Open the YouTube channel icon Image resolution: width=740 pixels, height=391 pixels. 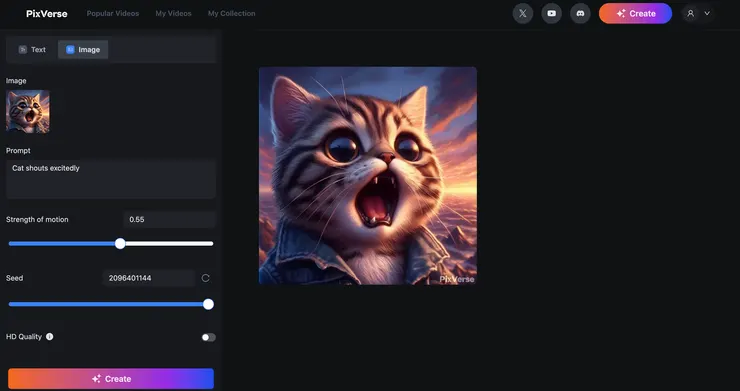click(551, 14)
